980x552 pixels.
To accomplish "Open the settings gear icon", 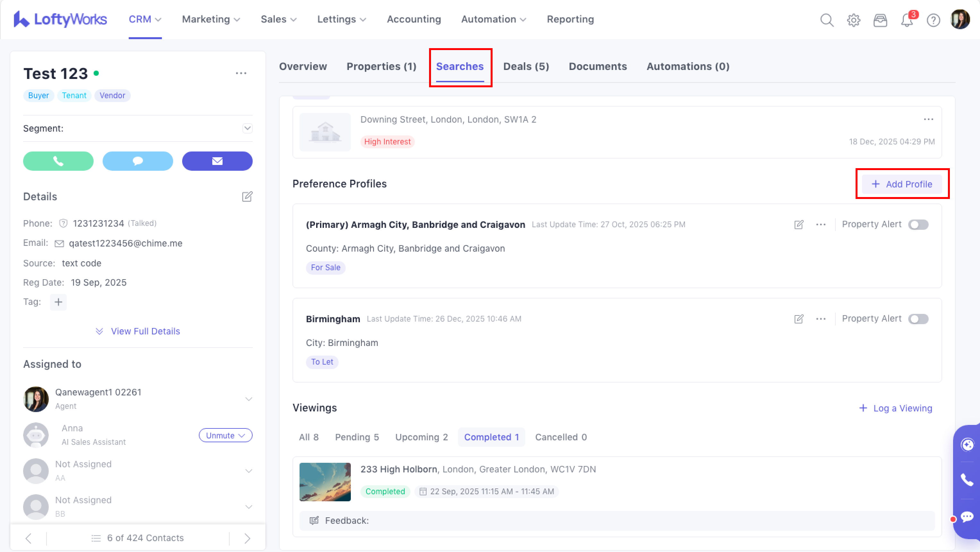I will click(x=854, y=20).
